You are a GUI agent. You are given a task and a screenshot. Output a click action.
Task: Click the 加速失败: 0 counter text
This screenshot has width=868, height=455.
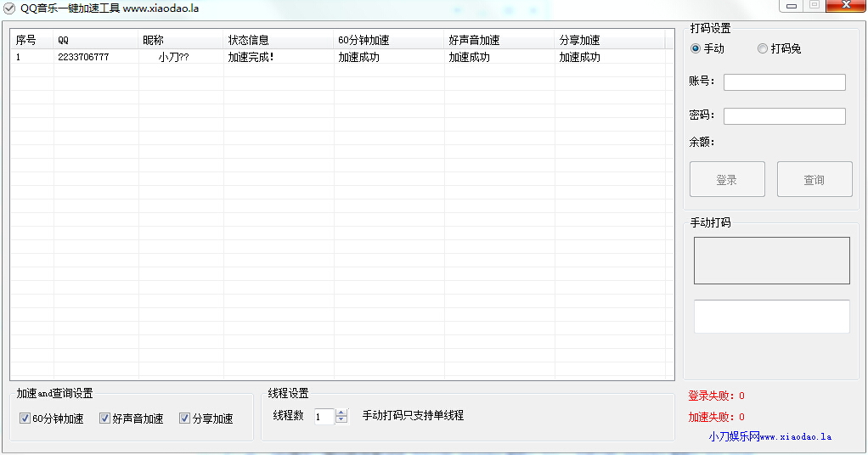click(x=716, y=417)
